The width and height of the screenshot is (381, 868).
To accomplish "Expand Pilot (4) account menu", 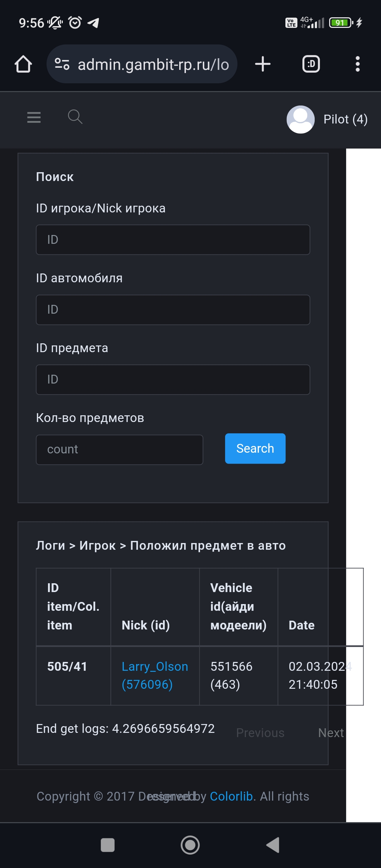I will click(345, 120).
